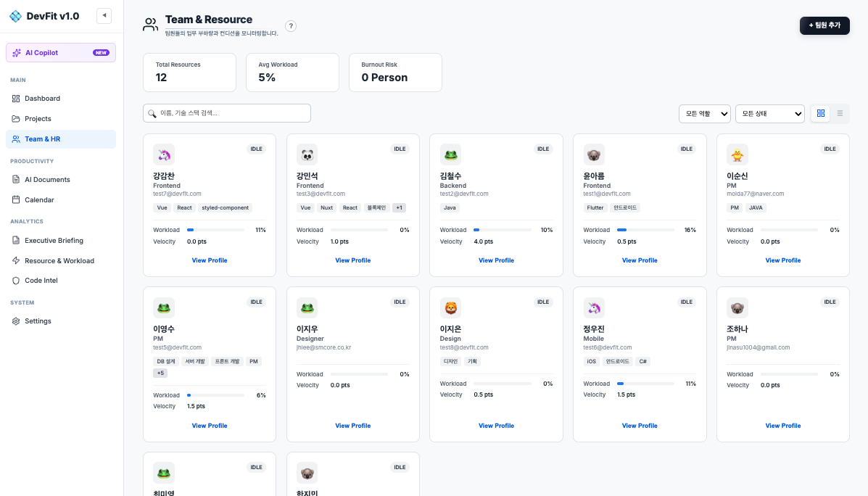Click the name and skill search field
Screen dimensions: 868x496
pyautogui.click(x=226, y=113)
